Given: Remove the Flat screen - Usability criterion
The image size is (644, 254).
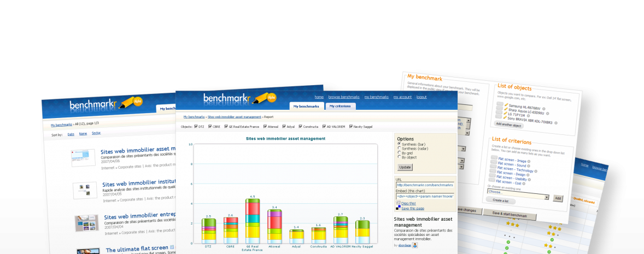Looking at the screenshot, I should pyautogui.click(x=529, y=179).
